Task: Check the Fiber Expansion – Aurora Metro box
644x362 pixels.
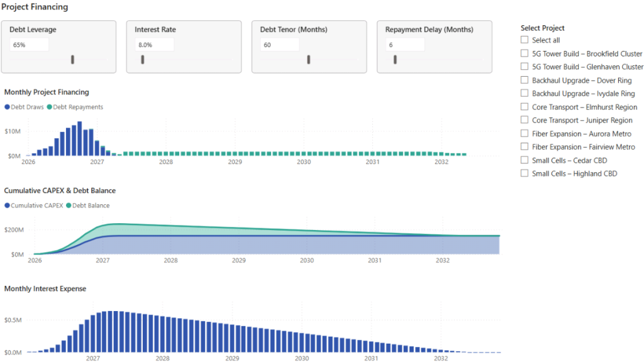Action: (524, 133)
